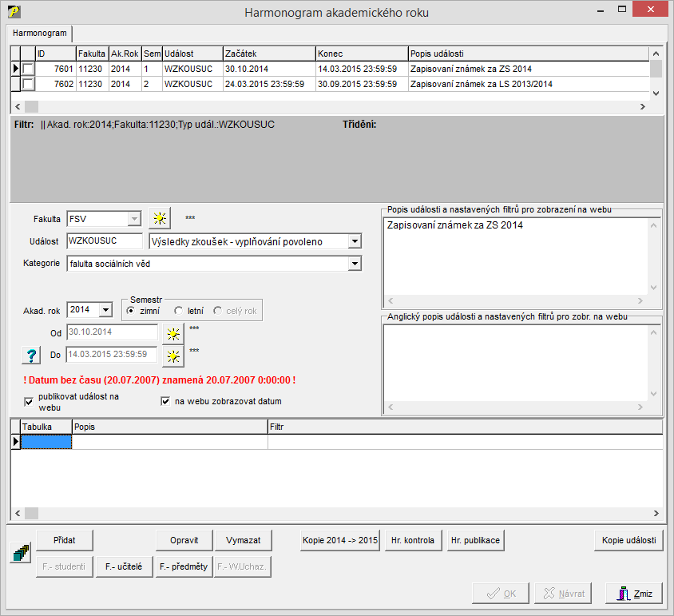
Task: Sort by the Začátek column header
Action: [269, 54]
